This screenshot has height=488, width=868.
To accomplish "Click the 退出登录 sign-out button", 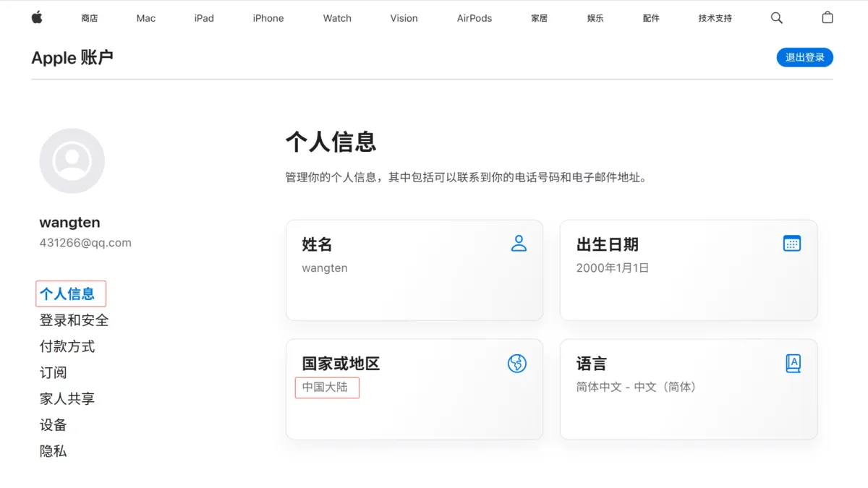I will (x=805, y=57).
